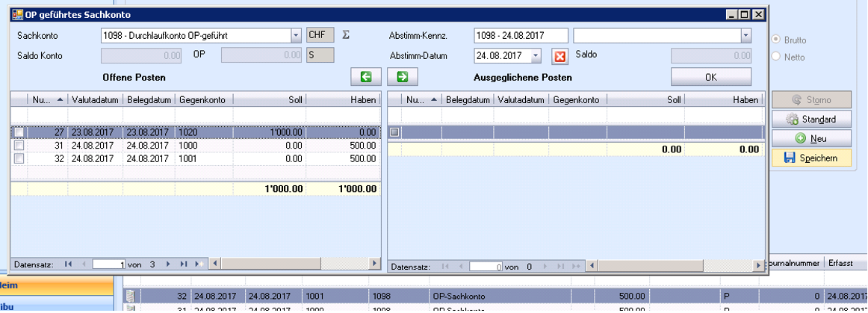Click Haben header in Offene Posten
Viewport: 868px width, 313px height.
pyautogui.click(x=343, y=99)
